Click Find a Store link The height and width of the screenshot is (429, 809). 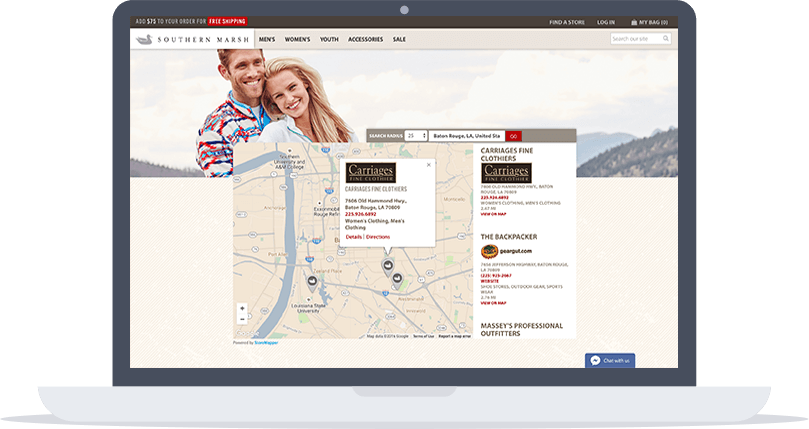tap(567, 21)
